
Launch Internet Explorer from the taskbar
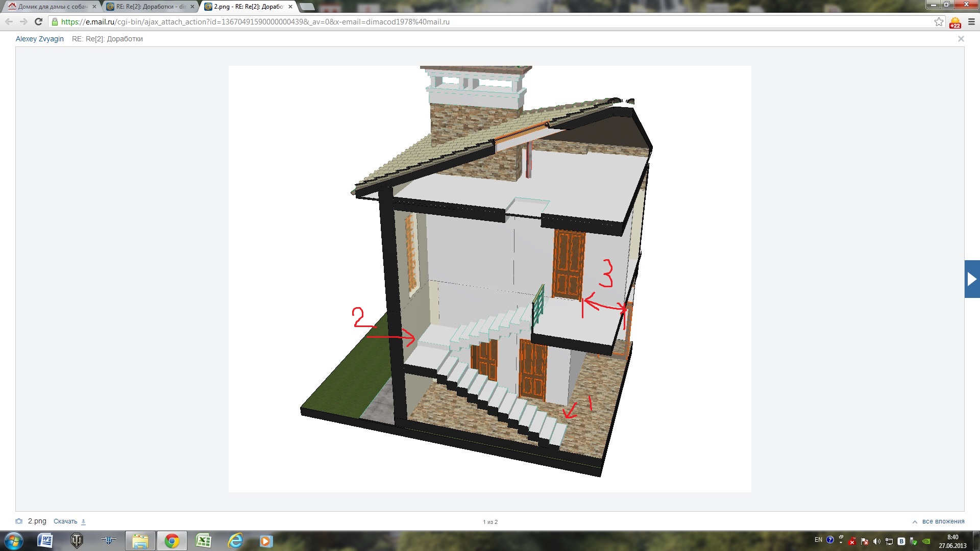pos(235,541)
